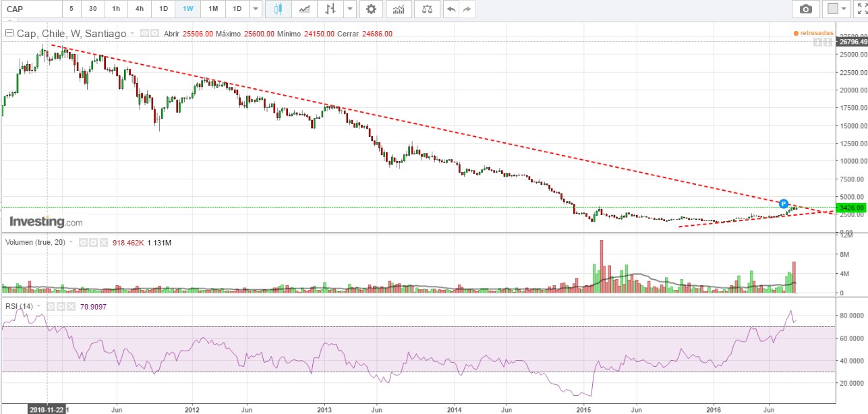Click the 2015 label on time axis
The height and width of the screenshot is (414, 868).
coord(583,409)
